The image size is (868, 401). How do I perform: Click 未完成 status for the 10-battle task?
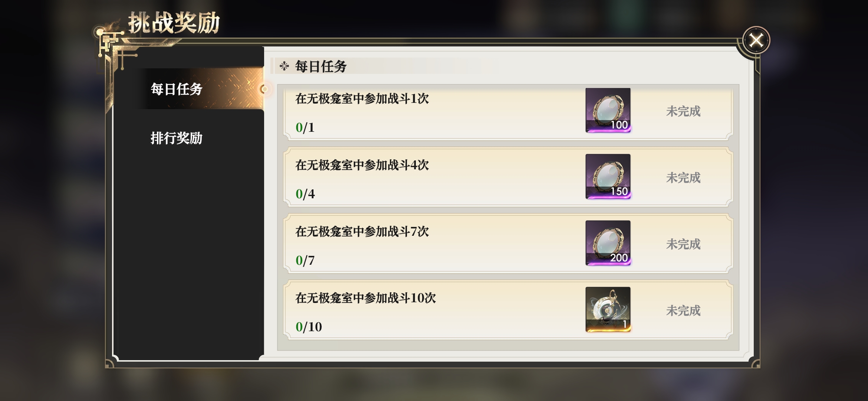(x=683, y=311)
